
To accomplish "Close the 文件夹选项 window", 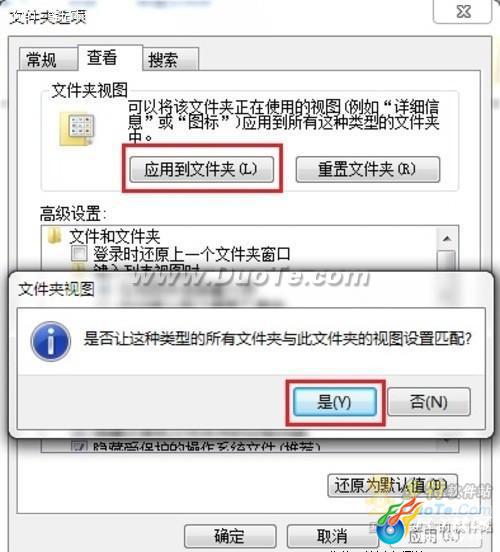I will 463,12.
